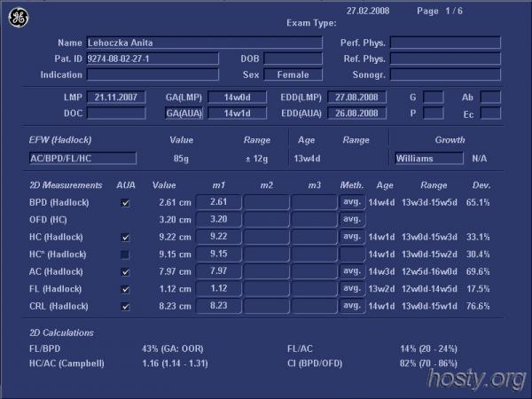Click the EFW value 85g
This screenshot has width=532, height=399.
(x=181, y=159)
